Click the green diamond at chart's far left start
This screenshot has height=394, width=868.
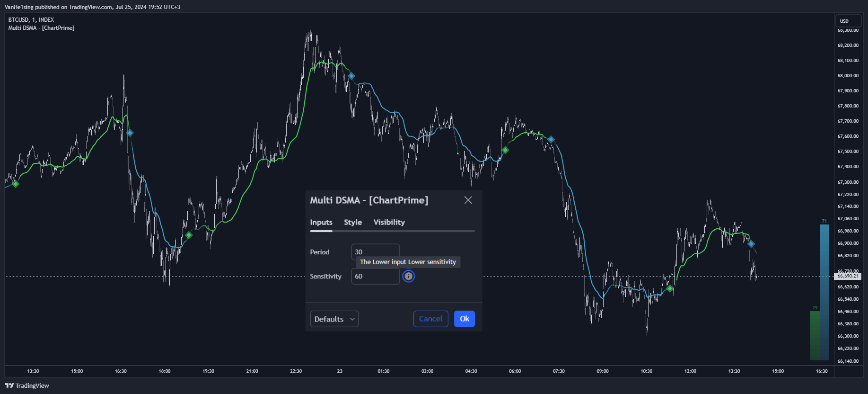pos(16,184)
